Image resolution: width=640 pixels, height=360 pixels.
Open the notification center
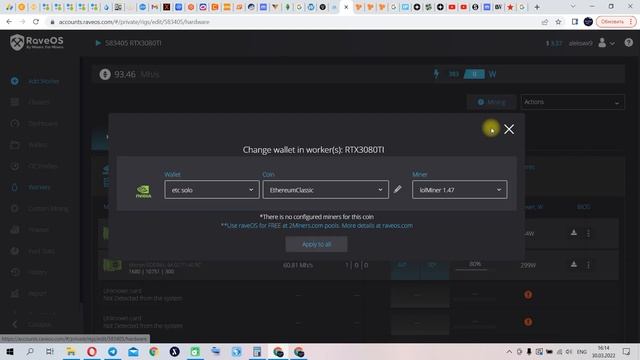click(627, 351)
